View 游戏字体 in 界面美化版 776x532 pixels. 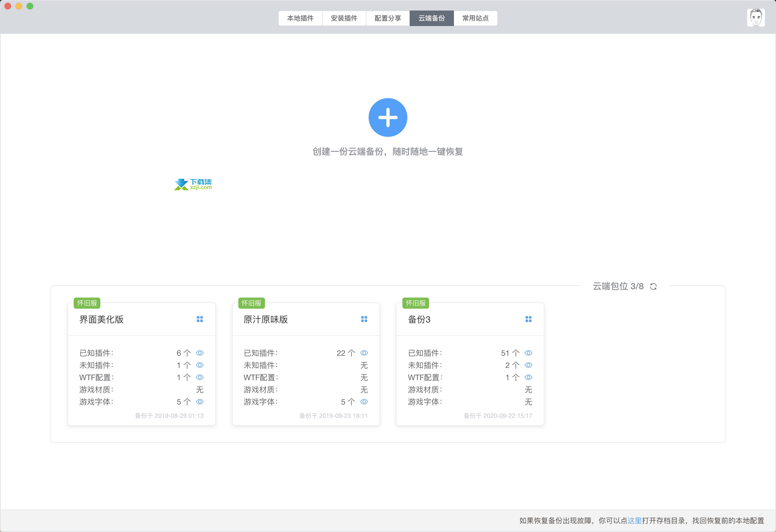200,401
